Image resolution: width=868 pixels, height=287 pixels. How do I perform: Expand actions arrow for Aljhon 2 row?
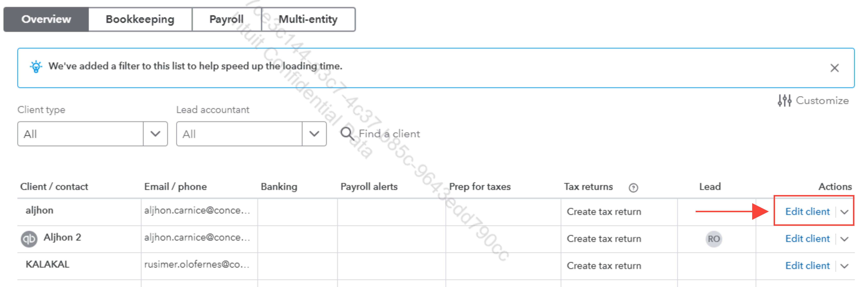pyautogui.click(x=844, y=239)
